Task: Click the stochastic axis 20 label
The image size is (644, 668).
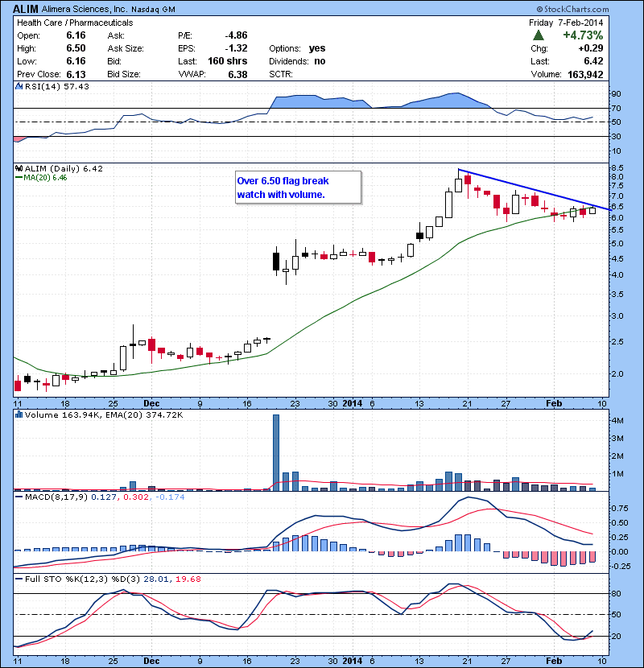Action: (x=617, y=636)
